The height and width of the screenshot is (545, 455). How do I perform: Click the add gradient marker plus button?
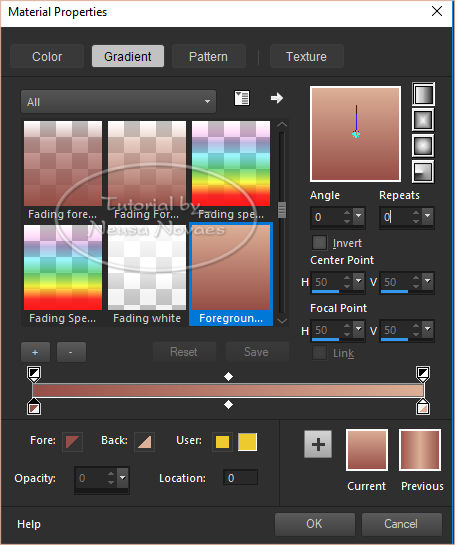pos(35,352)
